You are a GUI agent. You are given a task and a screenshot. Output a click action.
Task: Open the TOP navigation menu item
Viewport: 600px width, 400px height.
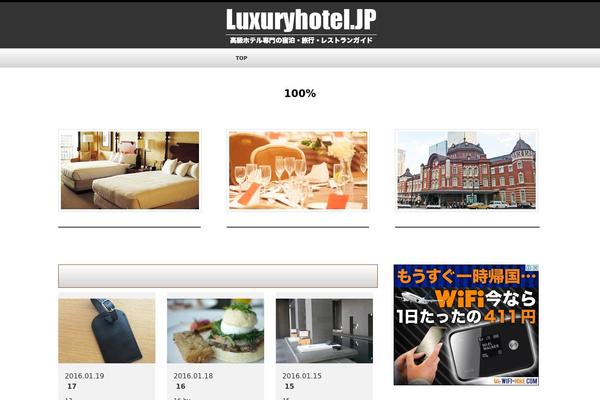(x=241, y=58)
